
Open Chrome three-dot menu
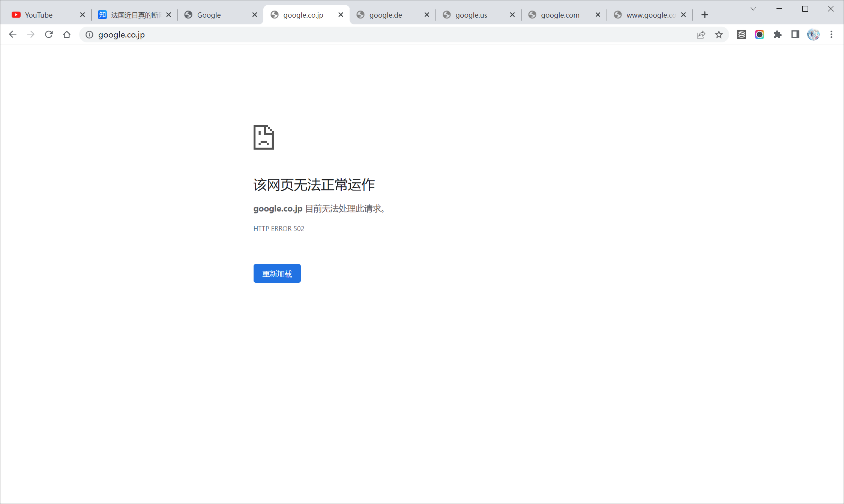(831, 34)
